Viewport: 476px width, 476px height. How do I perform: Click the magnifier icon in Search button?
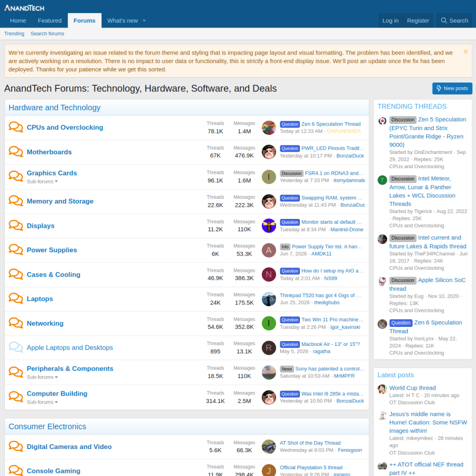tap(444, 20)
